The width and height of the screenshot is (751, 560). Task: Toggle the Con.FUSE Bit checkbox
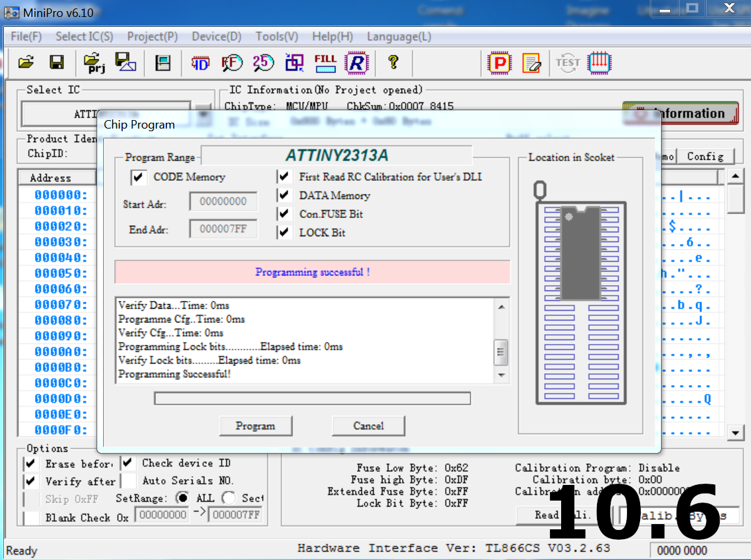tap(284, 213)
